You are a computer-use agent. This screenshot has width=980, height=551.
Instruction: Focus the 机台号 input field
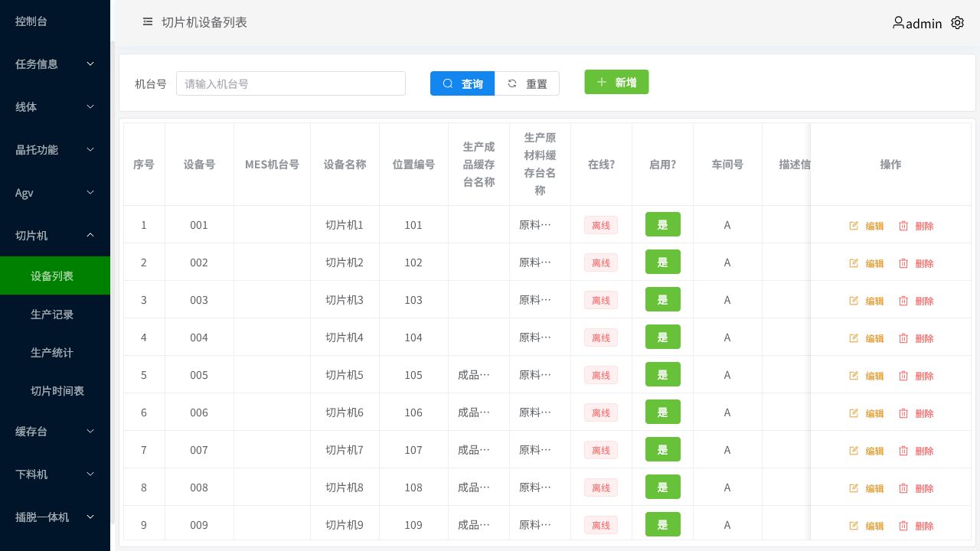[291, 83]
